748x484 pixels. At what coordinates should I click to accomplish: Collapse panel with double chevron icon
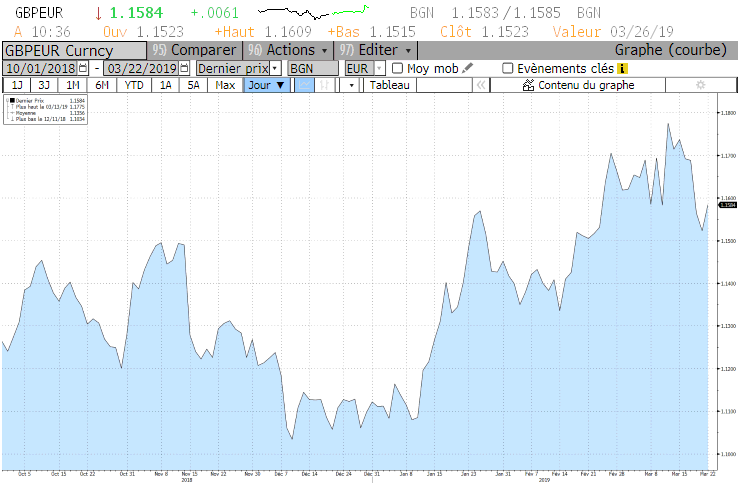(481, 85)
